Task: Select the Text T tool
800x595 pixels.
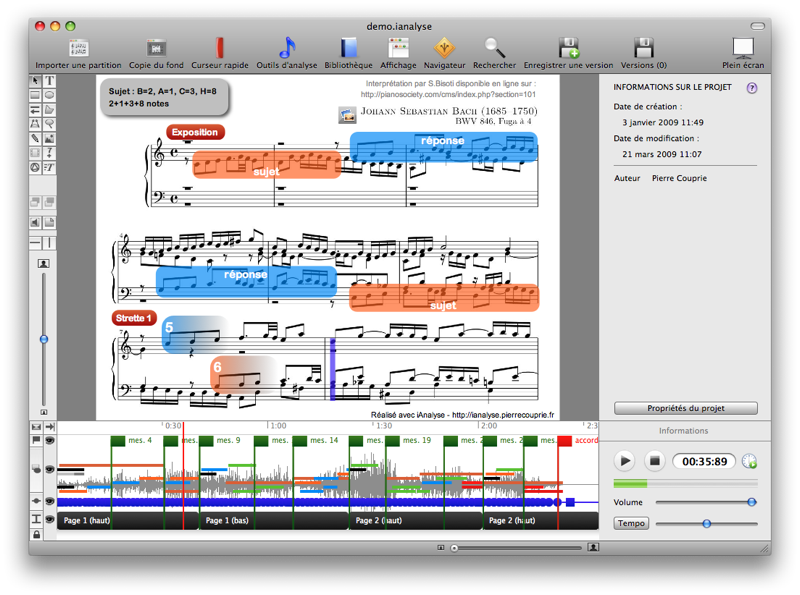Action: 49,81
